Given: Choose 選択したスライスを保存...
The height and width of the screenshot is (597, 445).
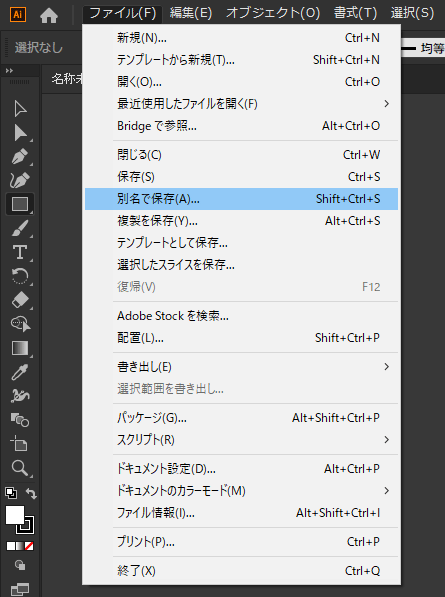Looking at the screenshot, I should pyautogui.click(x=241, y=265).
